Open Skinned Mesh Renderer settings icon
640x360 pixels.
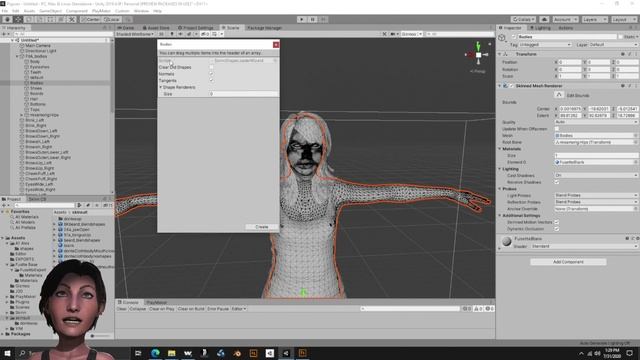click(x=629, y=86)
